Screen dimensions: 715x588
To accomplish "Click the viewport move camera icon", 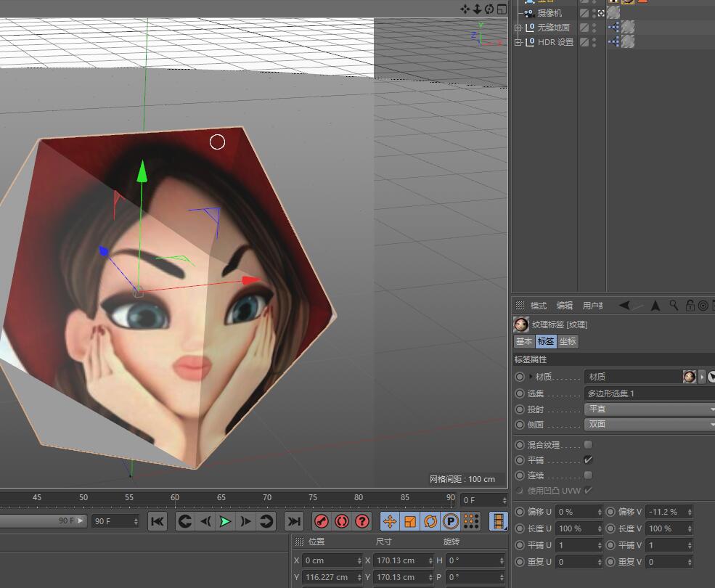I will pos(465,9).
